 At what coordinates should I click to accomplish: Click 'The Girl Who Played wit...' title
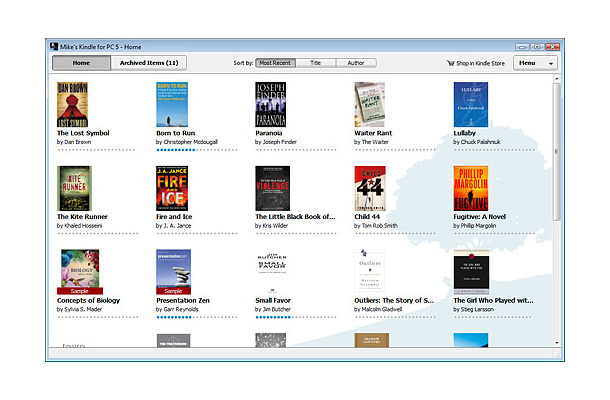click(493, 300)
